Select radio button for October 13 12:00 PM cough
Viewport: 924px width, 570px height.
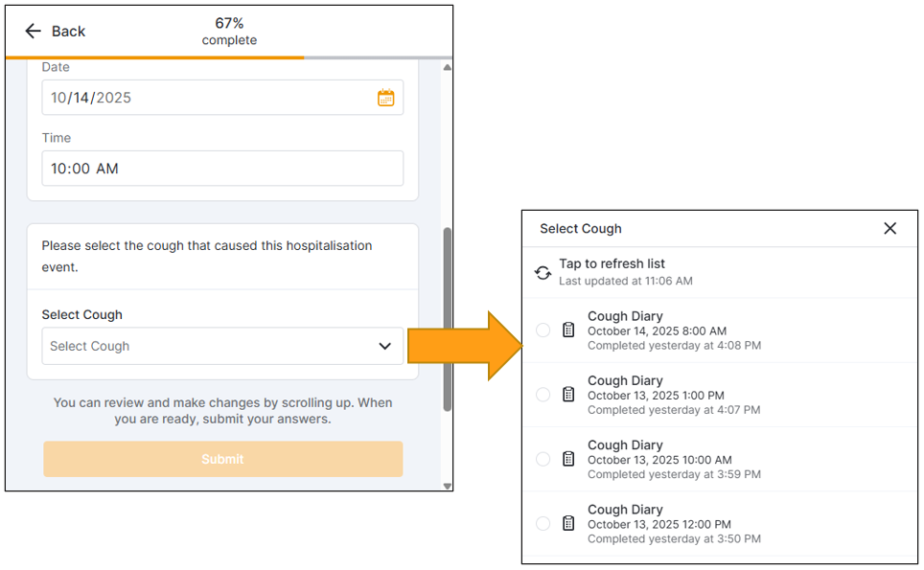tap(543, 523)
